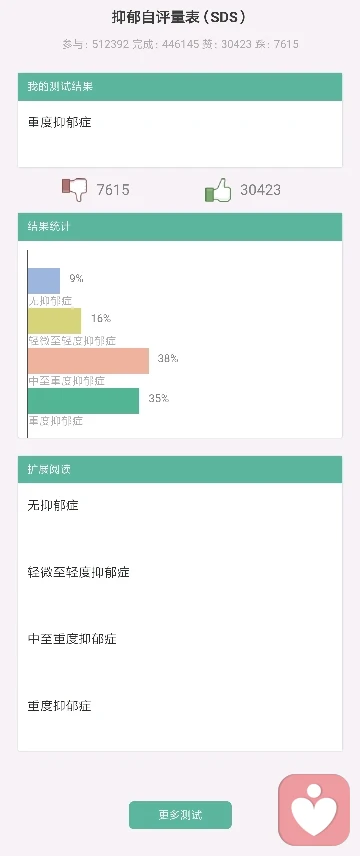The width and height of the screenshot is (360, 856).
Task: Select the 35% green bar
Action: click(x=84, y=401)
